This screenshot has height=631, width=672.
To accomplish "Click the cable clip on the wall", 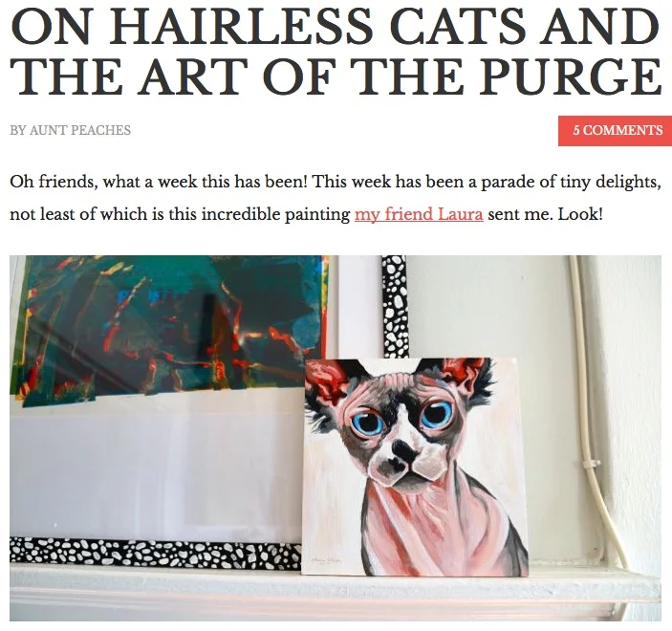I will tap(592, 464).
